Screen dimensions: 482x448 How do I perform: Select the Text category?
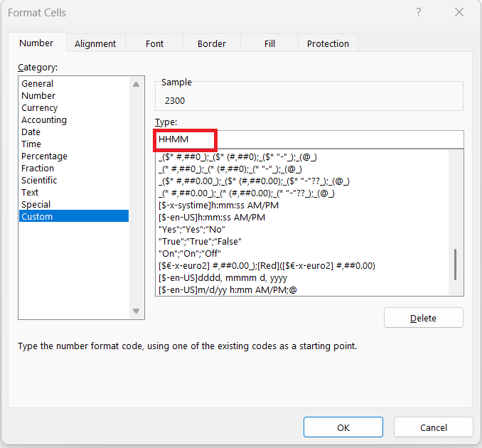point(74,192)
